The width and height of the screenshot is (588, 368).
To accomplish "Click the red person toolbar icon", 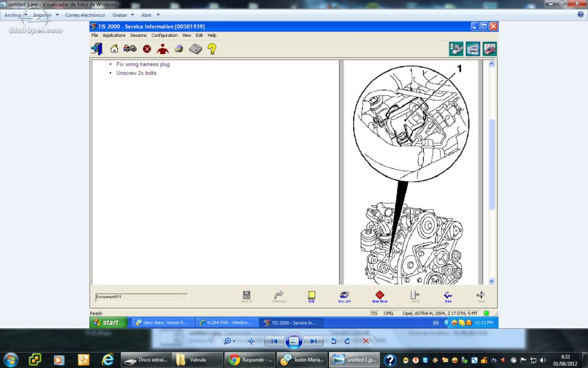I will [x=163, y=49].
